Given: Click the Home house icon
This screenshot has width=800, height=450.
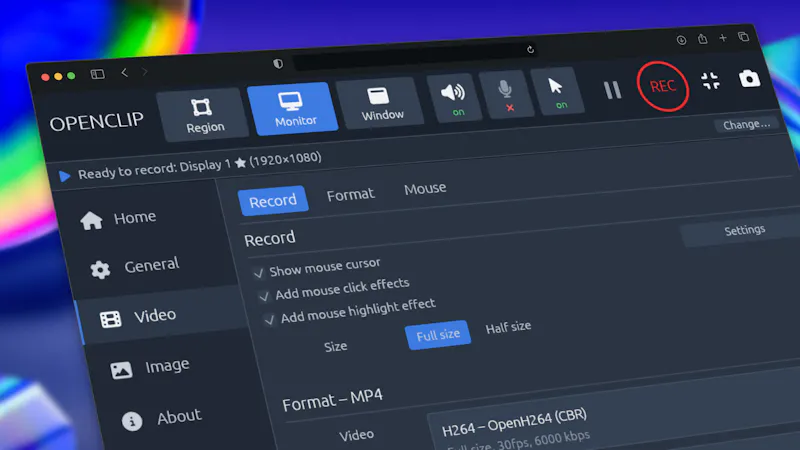Looking at the screenshot, I should [x=91, y=220].
